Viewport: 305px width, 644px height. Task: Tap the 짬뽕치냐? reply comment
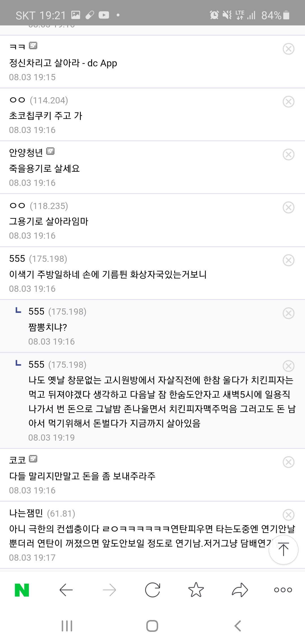click(47, 327)
